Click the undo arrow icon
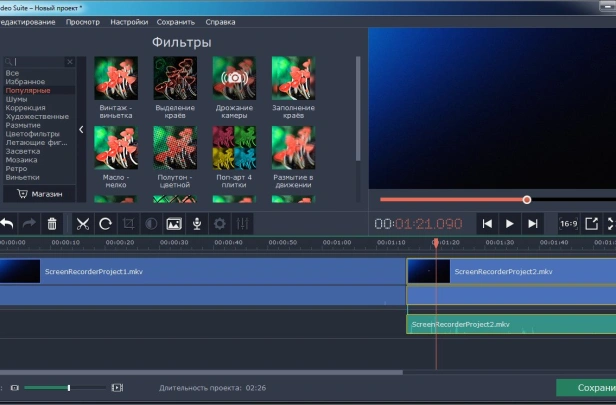This screenshot has width=616, height=405. click(7, 224)
